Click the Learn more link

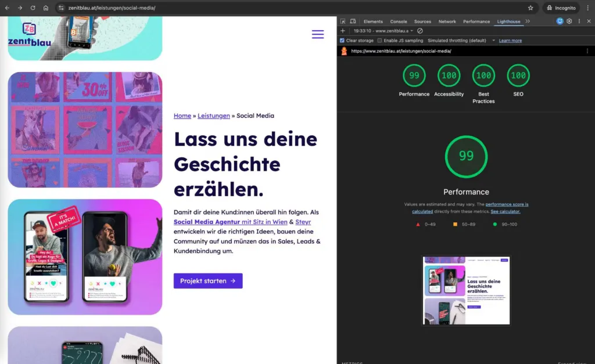coord(510,41)
